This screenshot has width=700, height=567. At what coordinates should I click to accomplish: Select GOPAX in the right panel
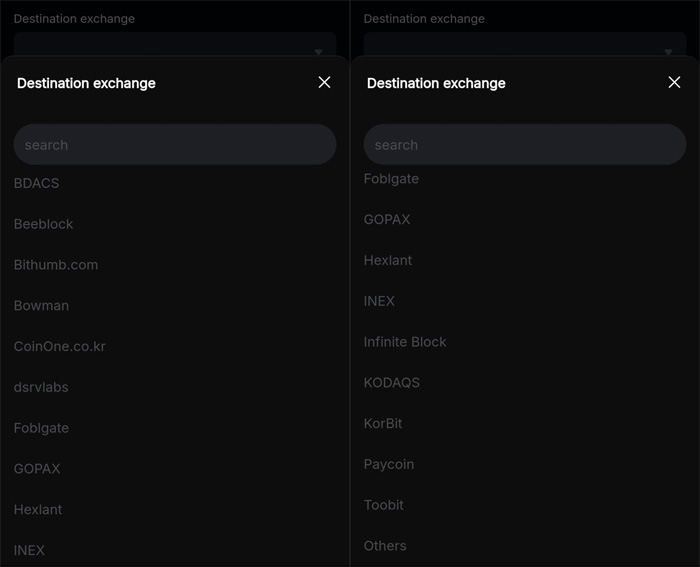tap(387, 220)
